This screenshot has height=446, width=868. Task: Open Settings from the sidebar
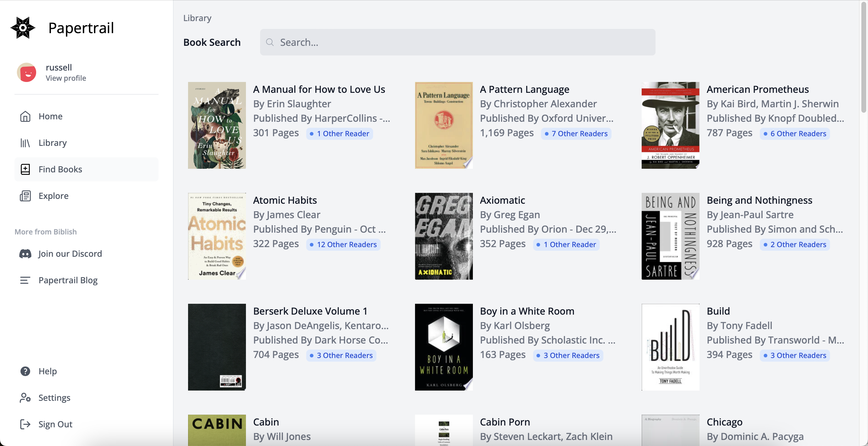click(x=86, y=398)
